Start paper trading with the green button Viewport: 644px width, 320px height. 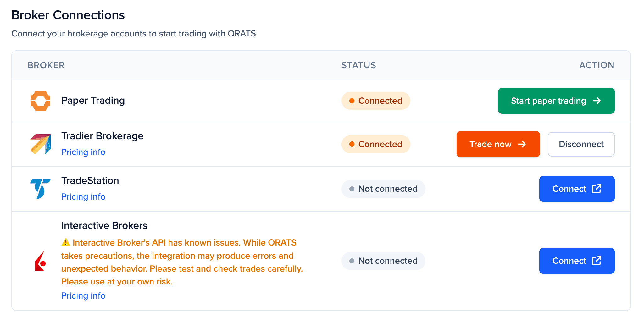[556, 101]
